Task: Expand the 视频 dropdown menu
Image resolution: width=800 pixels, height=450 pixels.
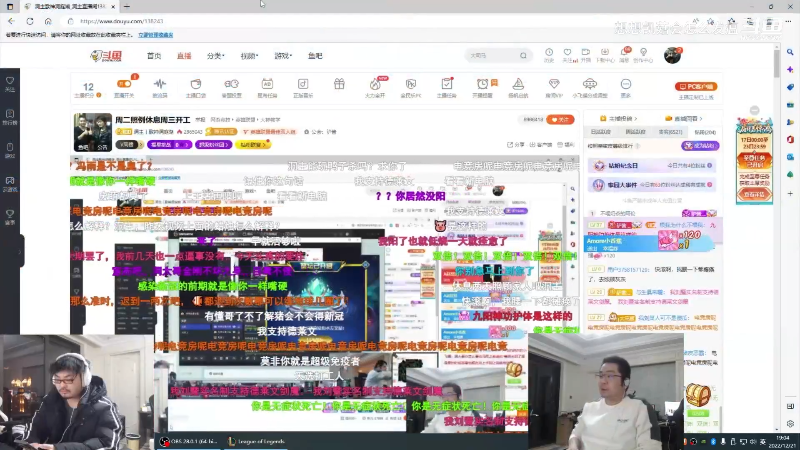Action: click(249, 56)
